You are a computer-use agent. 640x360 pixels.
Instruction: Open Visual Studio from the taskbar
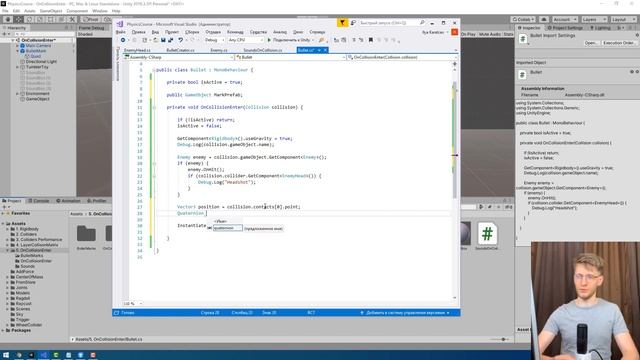pyautogui.click(x=43, y=355)
